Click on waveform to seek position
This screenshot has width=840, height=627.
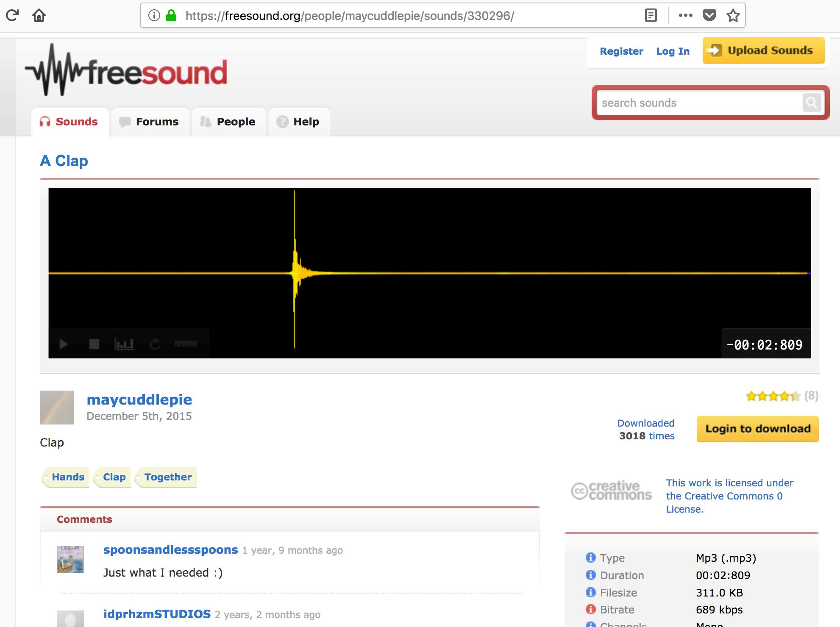click(466, 254)
